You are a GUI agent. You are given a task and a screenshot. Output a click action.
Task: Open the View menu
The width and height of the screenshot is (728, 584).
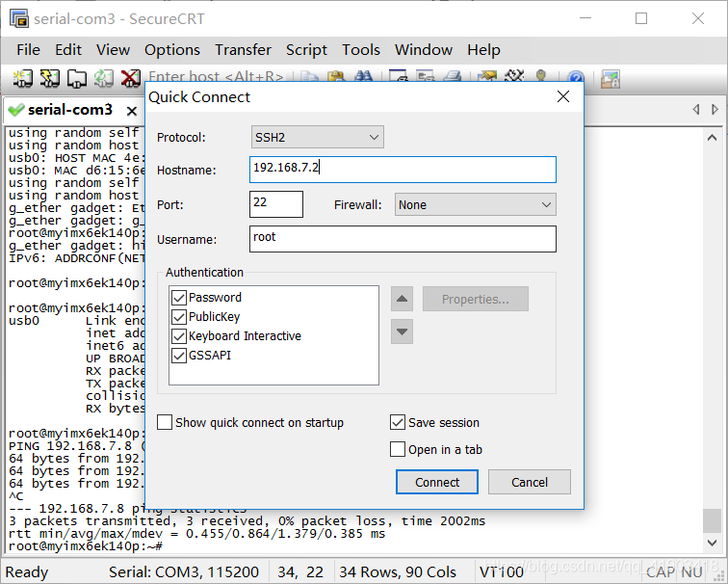coord(113,50)
